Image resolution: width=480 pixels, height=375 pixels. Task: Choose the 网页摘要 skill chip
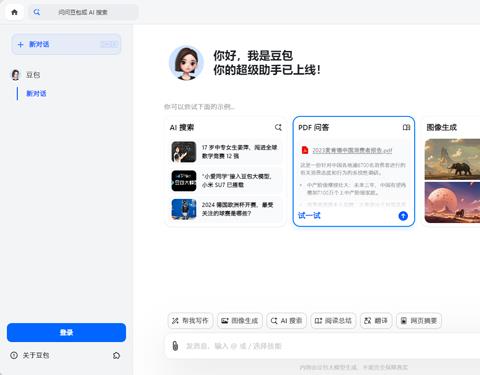pyautogui.click(x=419, y=321)
